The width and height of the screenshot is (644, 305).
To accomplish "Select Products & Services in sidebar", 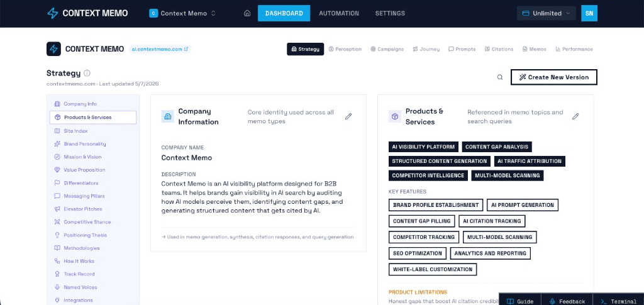I will (93, 118).
